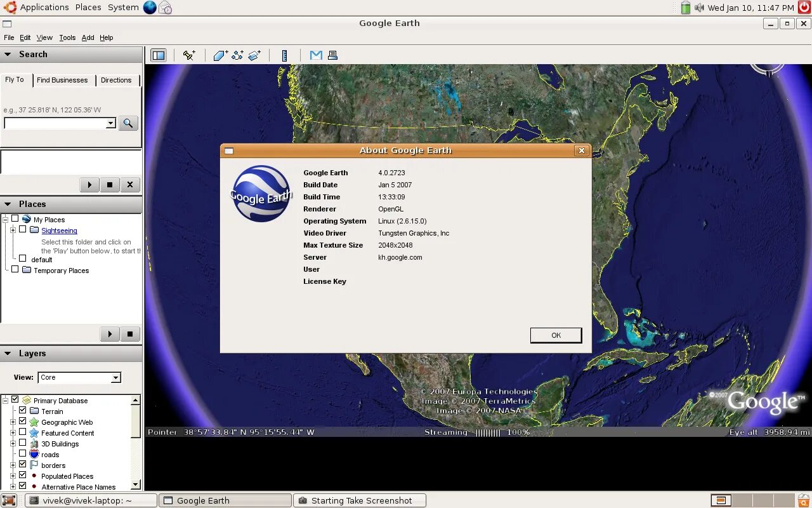812x508 pixels.
Task: Click the Temporary Places folder icon
Action: (x=27, y=270)
